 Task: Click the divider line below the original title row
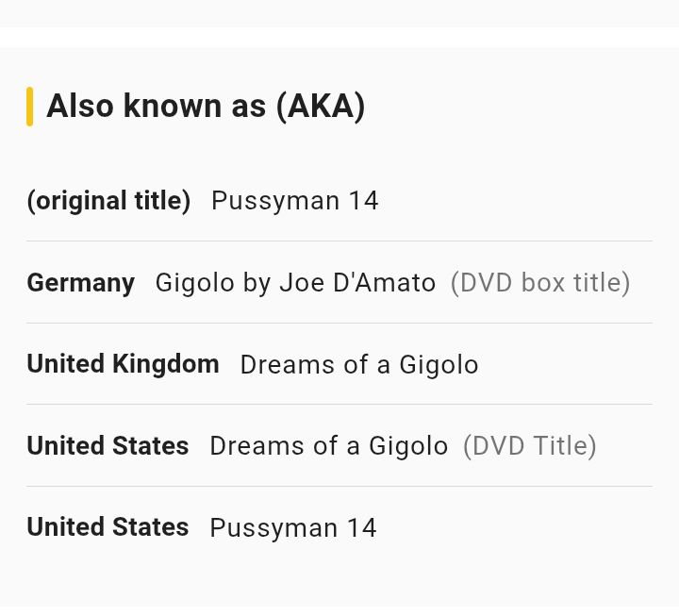[x=339, y=241]
